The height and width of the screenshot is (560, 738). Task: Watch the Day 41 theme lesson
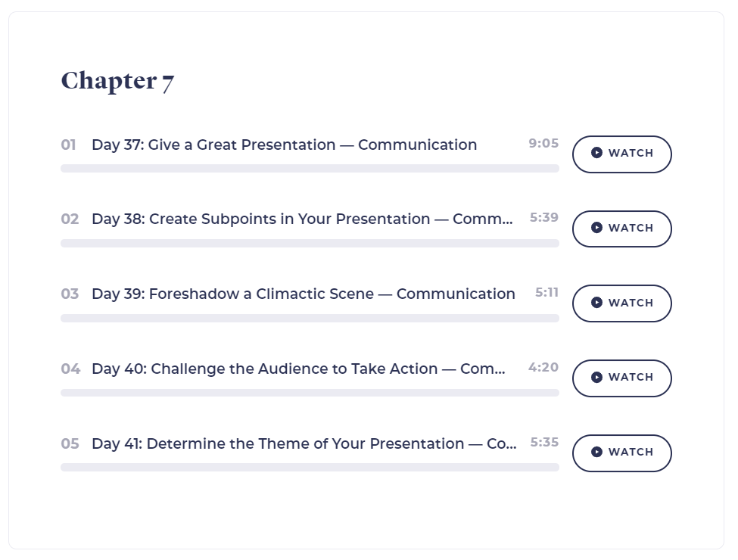[621, 453]
